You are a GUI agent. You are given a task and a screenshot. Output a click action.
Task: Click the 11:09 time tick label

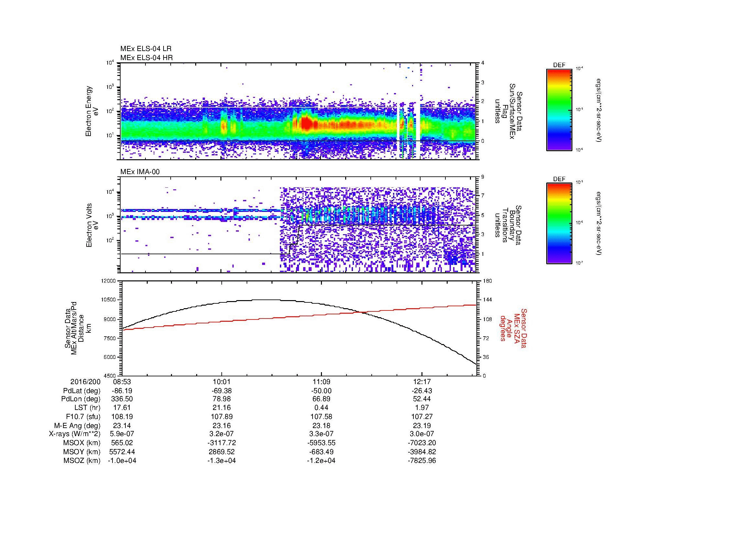(x=321, y=382)
